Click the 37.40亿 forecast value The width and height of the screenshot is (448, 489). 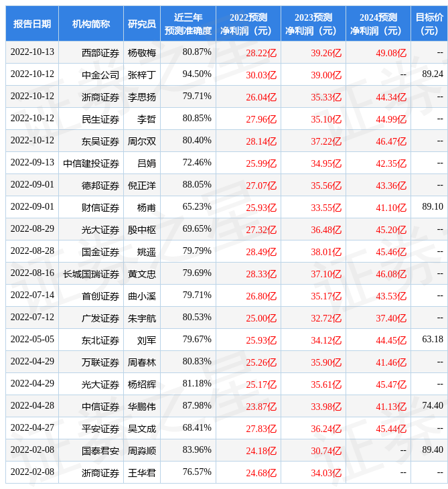pos(391,319)
